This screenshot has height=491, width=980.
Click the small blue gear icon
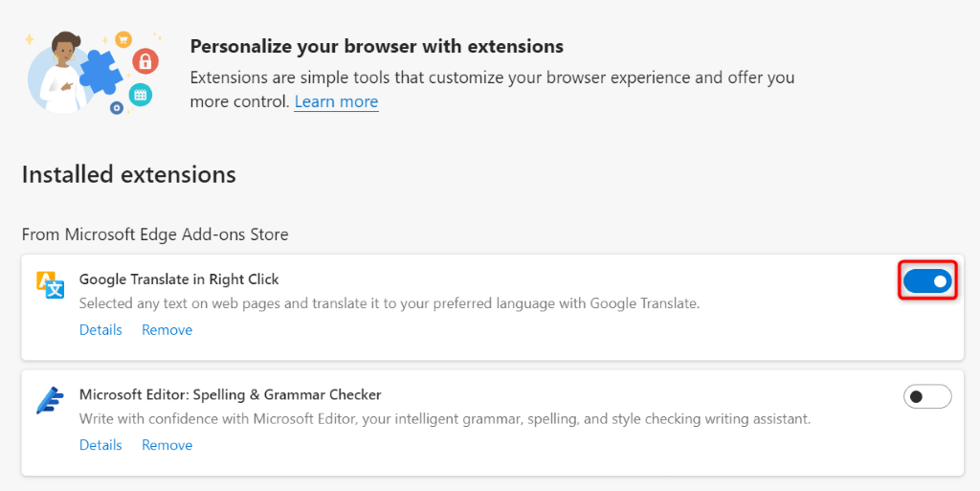117,108
